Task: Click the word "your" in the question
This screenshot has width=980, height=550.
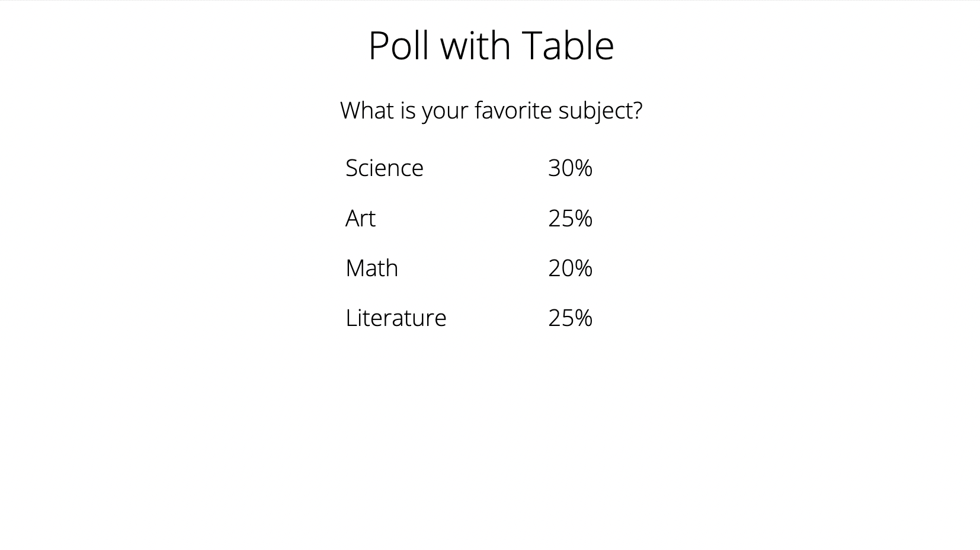Action: pyautogui.click(x=445, y=112)
